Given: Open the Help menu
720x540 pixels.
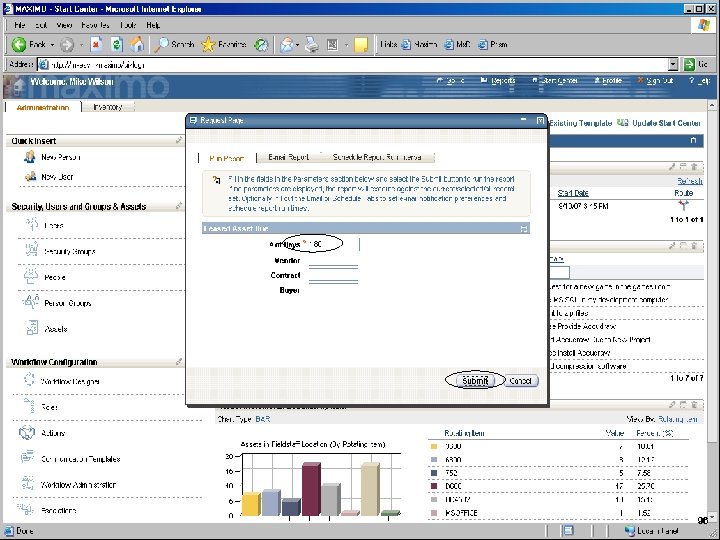Looking at the screenshot, I should [153, 25].
